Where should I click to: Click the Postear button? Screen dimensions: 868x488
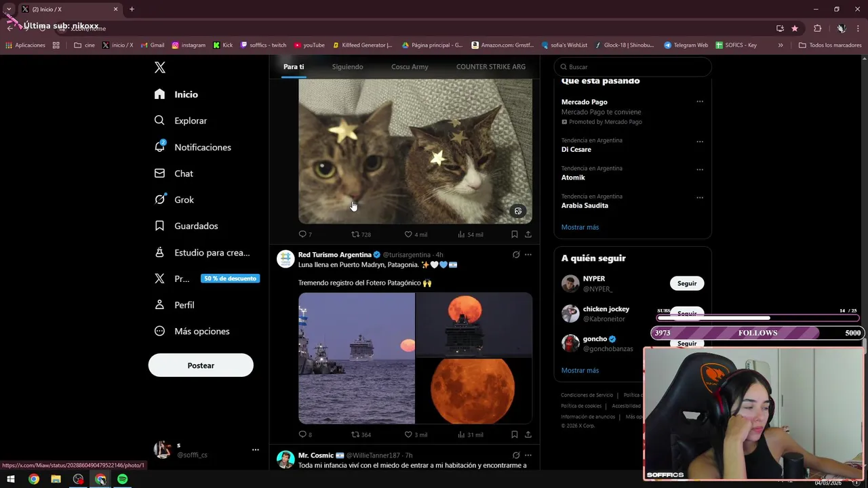point(201,365)
